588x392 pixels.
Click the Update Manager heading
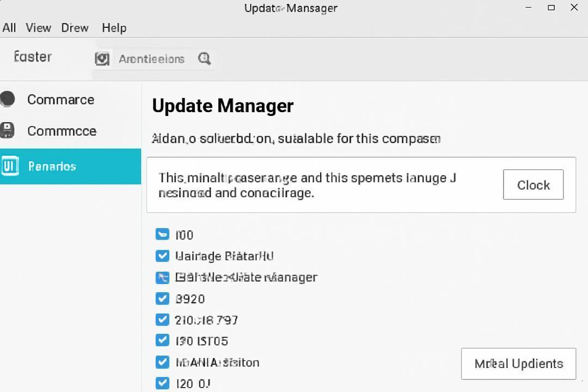coord(223,106)
